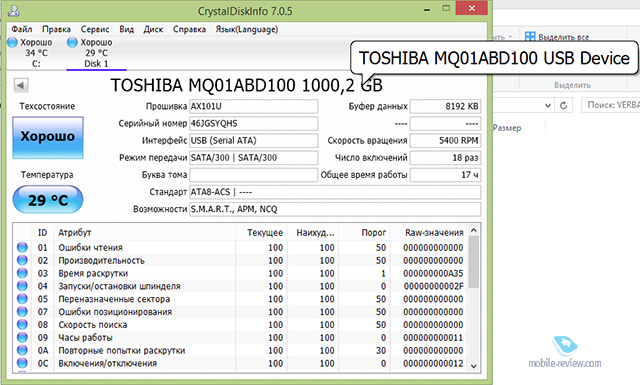Click blue status icon of row 09 Часы работы
This screenshot has width=640, height=385.
(22, 337)
